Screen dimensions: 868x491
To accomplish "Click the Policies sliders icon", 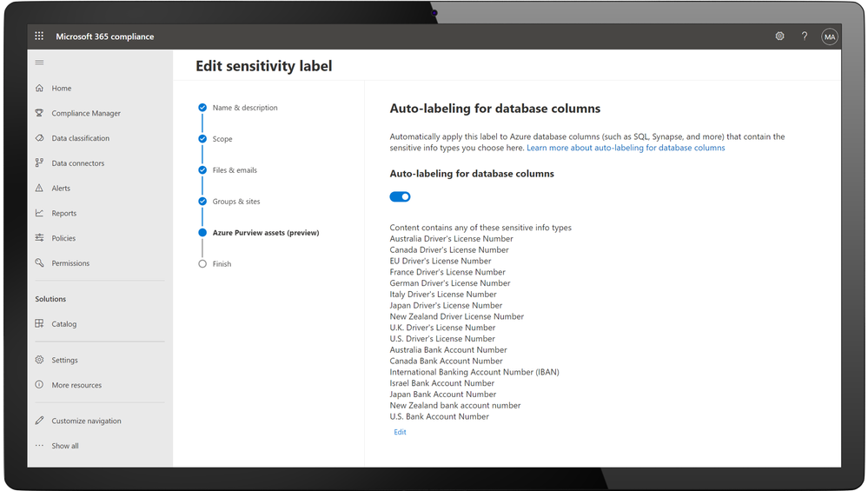I will coord(39,237).
